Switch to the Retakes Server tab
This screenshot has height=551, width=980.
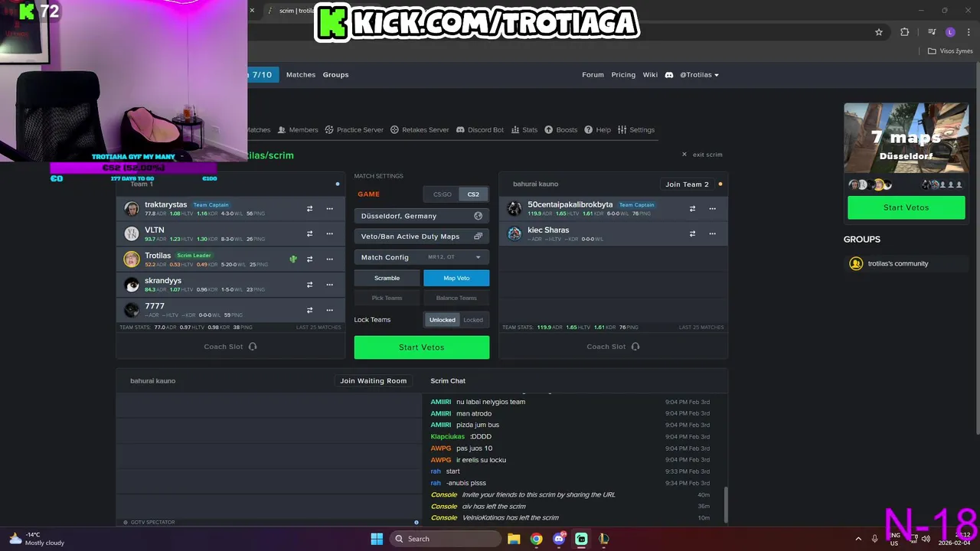420,130
